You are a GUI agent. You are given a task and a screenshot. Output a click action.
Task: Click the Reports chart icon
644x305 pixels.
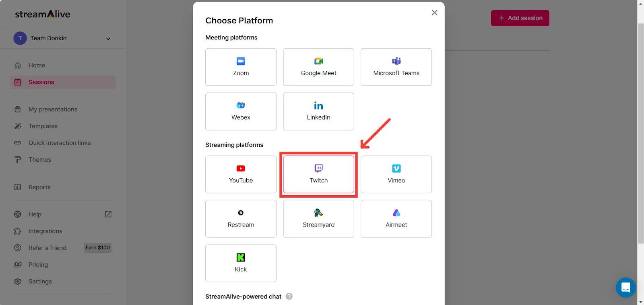coord(18,187)
